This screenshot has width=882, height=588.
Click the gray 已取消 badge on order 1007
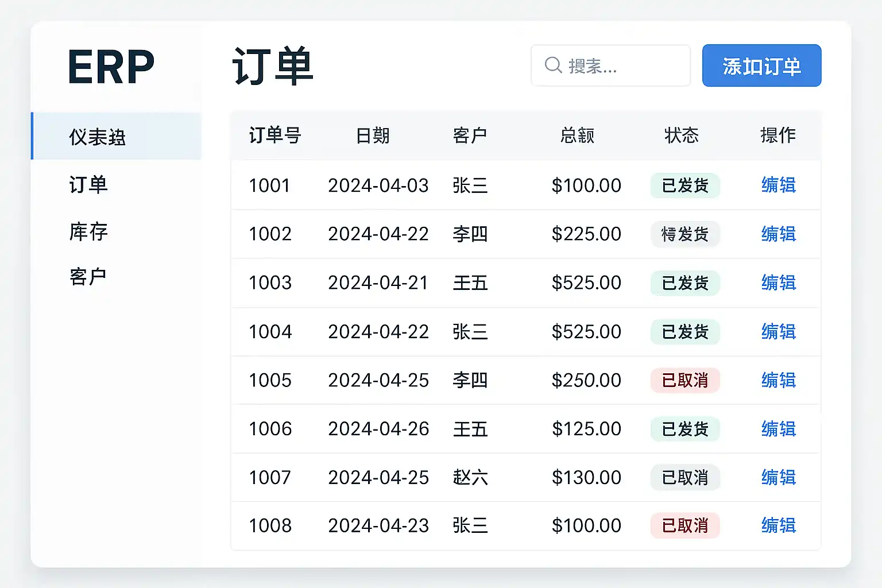point(685,477)
